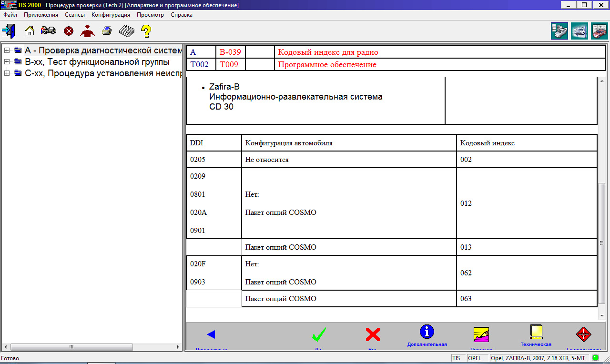Select 'B-xx, Тест функциональной группы' tree item

click(97, 61)
